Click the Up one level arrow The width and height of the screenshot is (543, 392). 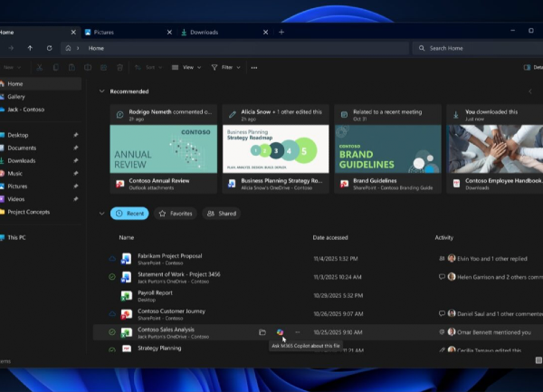30,48
